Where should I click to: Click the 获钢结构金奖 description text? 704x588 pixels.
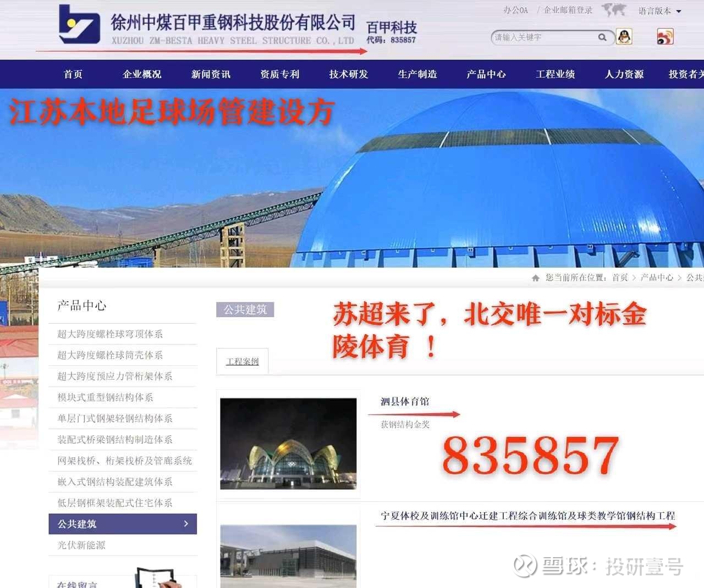pos(405,424)
